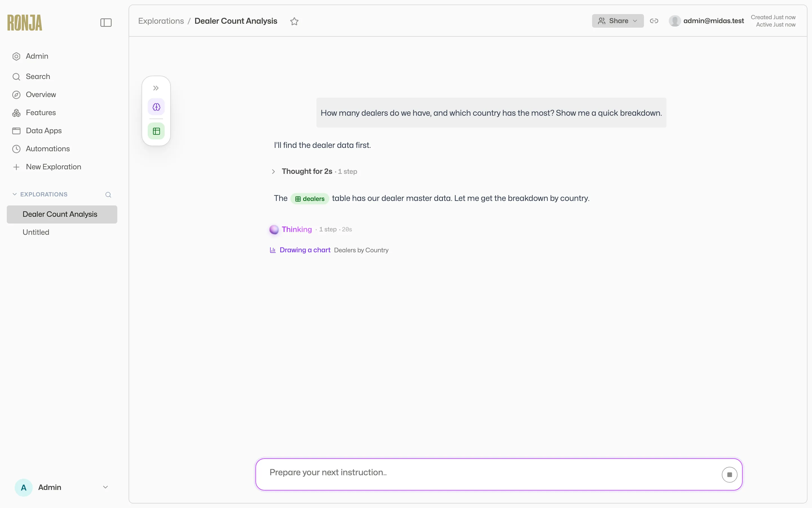Open the brain reasoning panel icon

tap(156, 107)
